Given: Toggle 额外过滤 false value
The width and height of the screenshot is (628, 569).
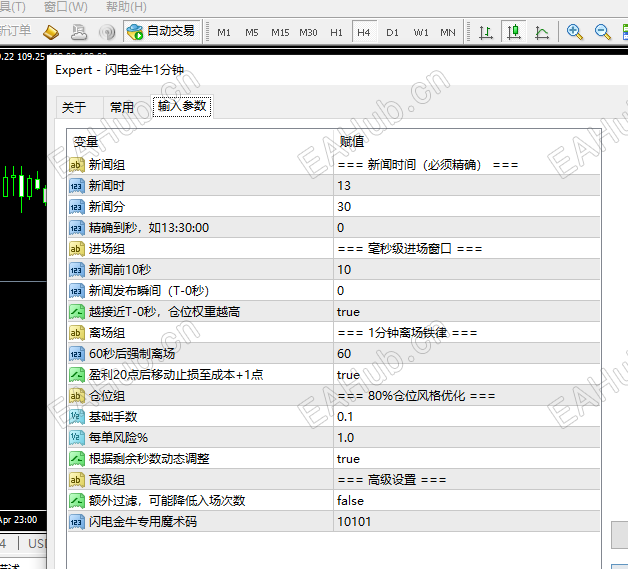Looking at the screenshot, I should 467,501.
